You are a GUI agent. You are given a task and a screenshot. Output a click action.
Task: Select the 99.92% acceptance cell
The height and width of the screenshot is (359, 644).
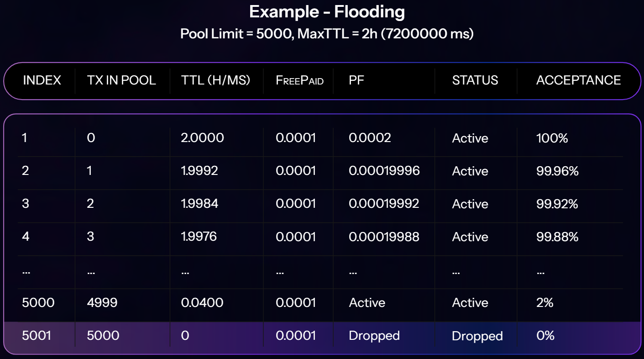click(x=557, y=204)
